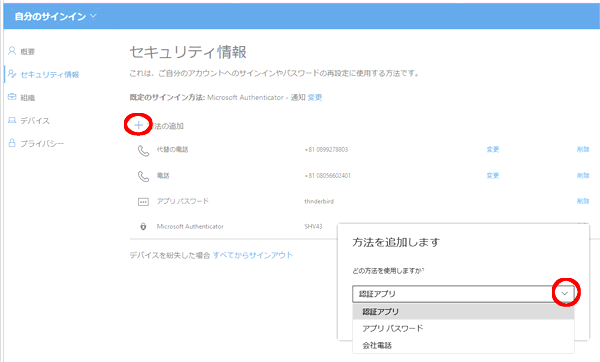Choose アプリ パスワード from the dropdown list
Image resolution: width=600 pixels, height=362 pixels.
click(463, 328)
